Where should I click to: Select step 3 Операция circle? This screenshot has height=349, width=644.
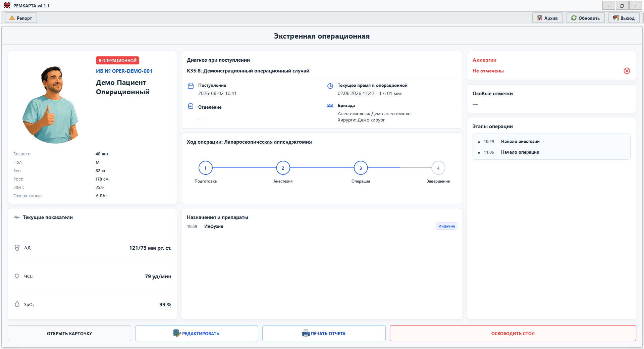pos(361,168)
